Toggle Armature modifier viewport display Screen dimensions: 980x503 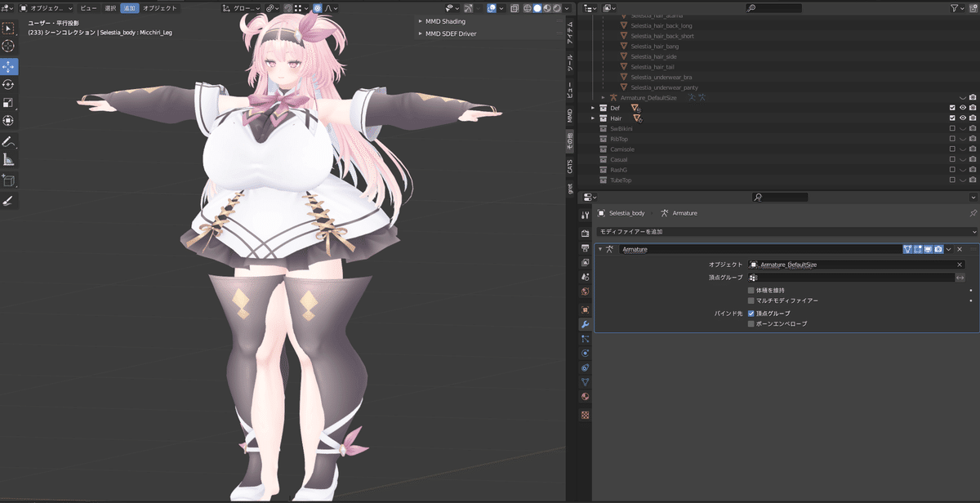(x=929, y=249)
